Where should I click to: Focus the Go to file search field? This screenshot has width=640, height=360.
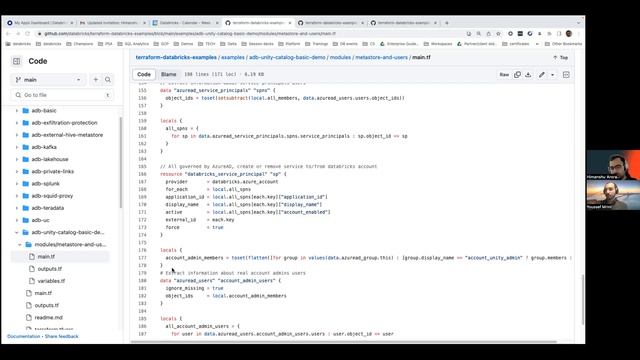click(x=62, y=95)
